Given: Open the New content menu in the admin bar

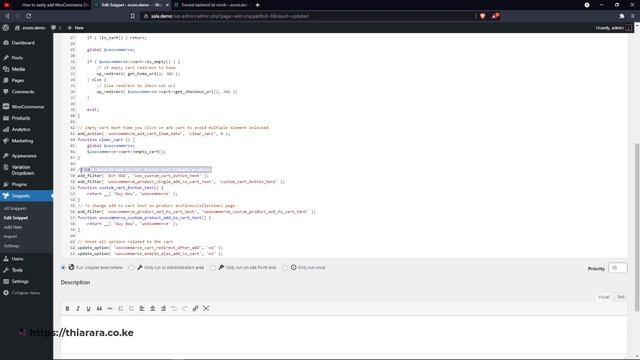Looking at the screenshot, I should (x=76, y=28).
